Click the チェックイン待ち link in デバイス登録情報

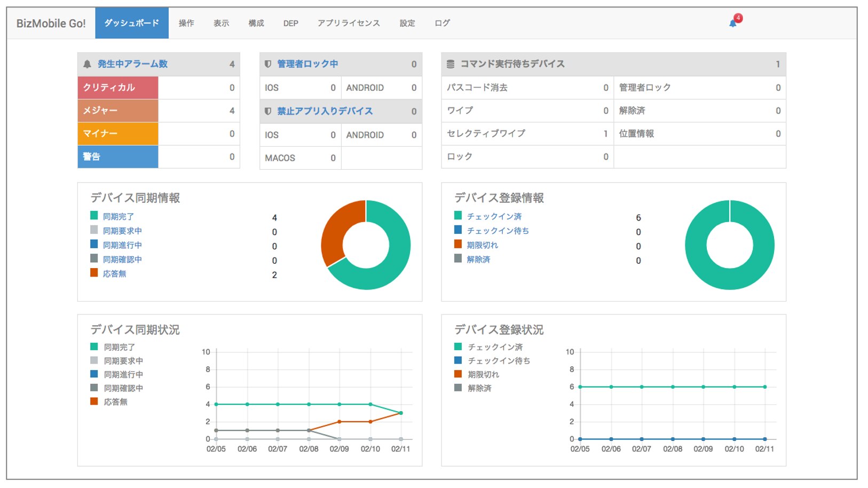pyautogui.click(x=498, y=231)
